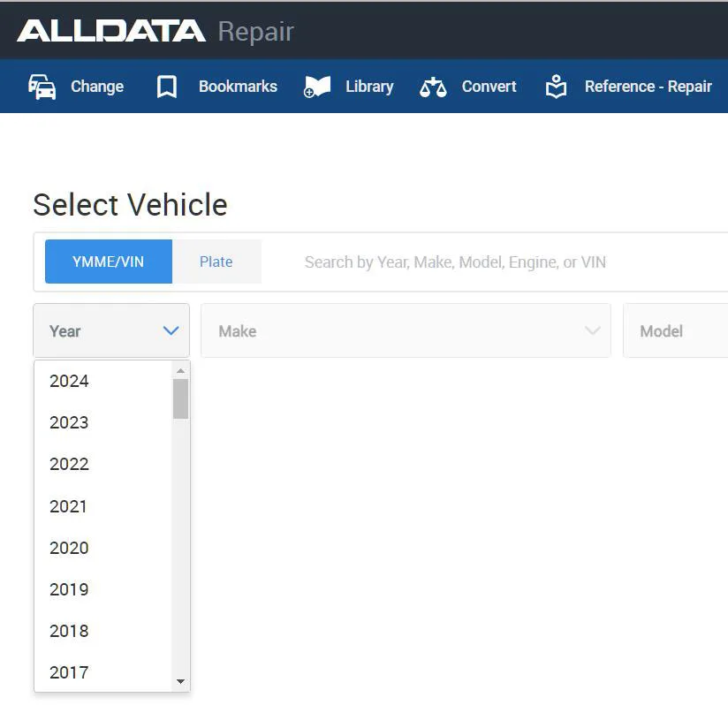Expand the Make dropdown
The height and width of the screenshot is (728, 728).
406,330
